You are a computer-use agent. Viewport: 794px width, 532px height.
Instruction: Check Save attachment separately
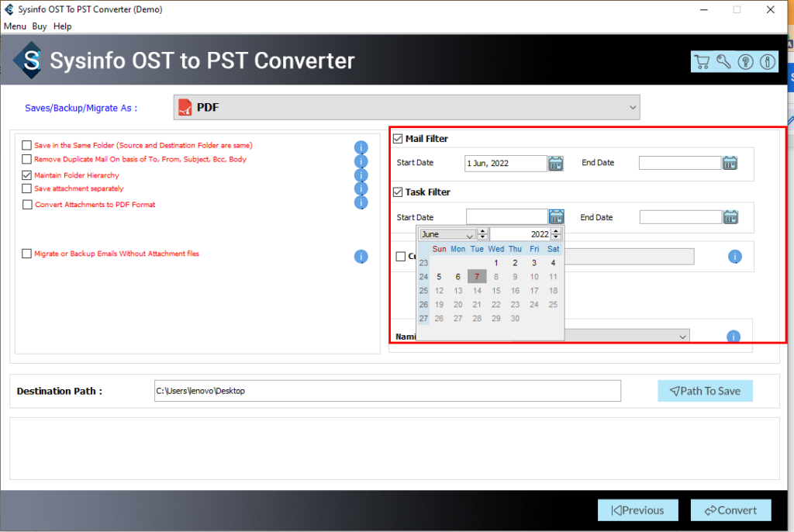tap(27, 188)
